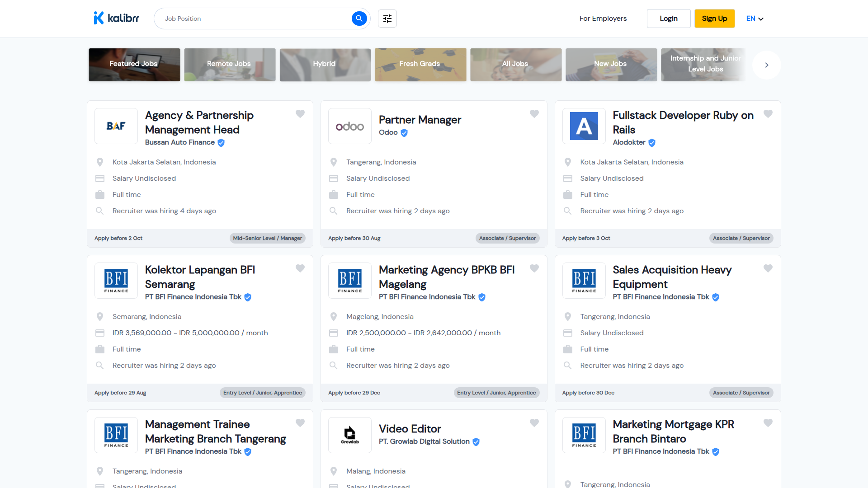Open Fullstack Developer Ruby on Rails title
The image size is (868, 488).
683,122
